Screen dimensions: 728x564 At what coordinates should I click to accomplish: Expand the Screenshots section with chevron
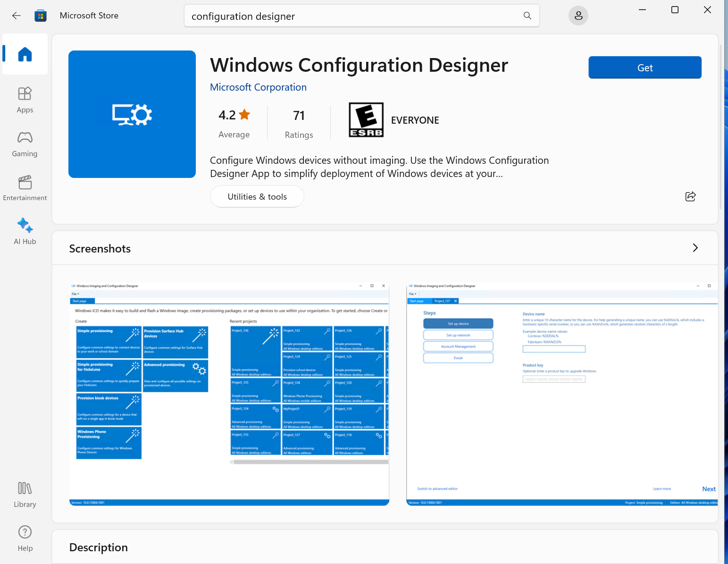(695, 248)
